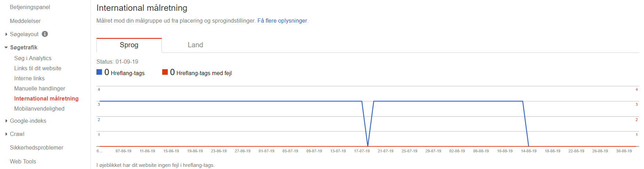This screenshot has height=169, width=644.
Task: Switch to the Land tab
Action: (195, 45)
